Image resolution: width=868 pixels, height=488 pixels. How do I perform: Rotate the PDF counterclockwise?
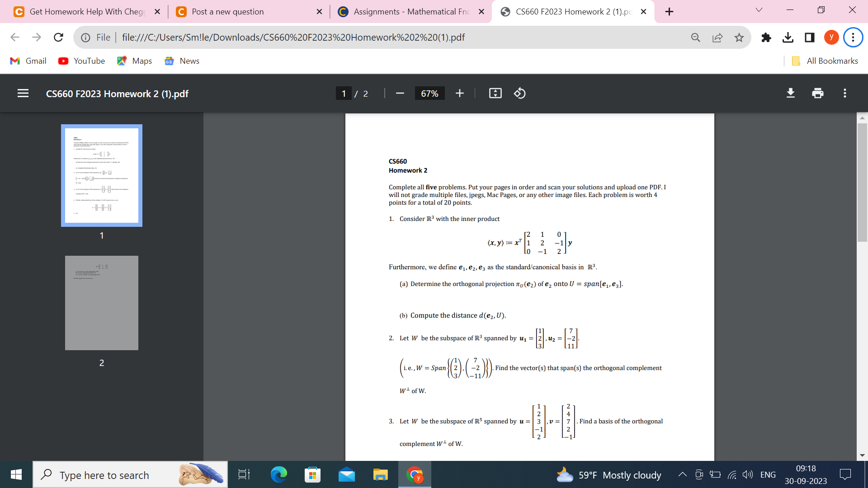pos(520,93)
